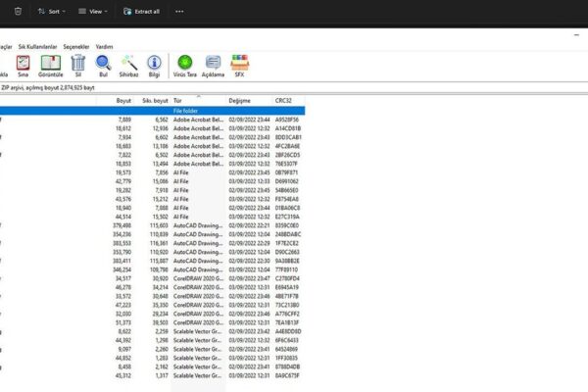Open the three-dots more options menu
The height and width of the screenshot is (392, 588).
[x=178, y=12]
